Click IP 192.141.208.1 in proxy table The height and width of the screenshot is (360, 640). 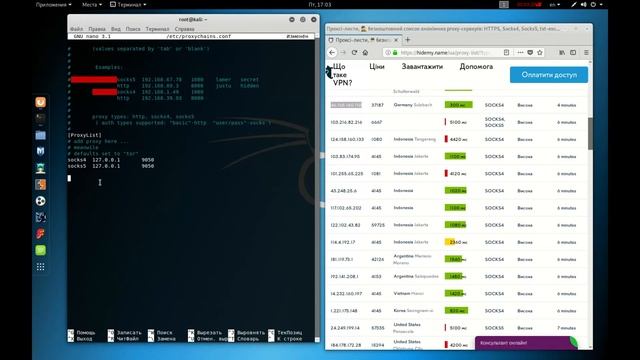point(344,276)
